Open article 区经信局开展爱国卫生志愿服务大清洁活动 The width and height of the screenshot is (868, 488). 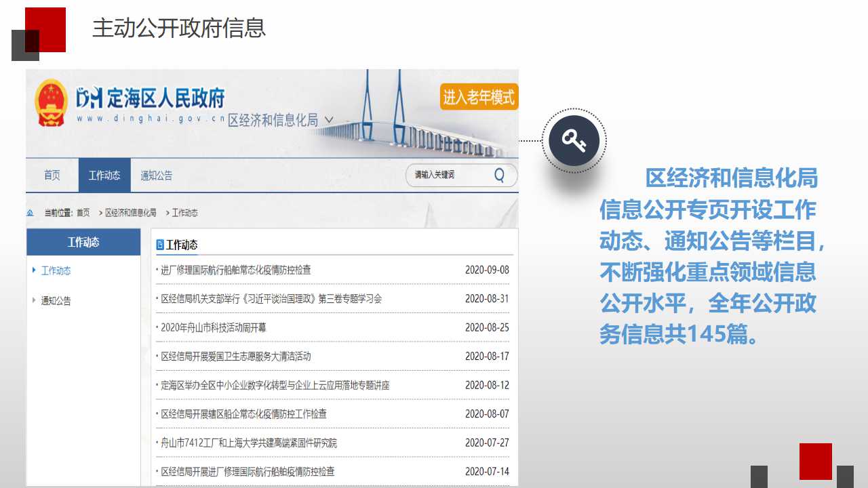click(x=235, y=357)
